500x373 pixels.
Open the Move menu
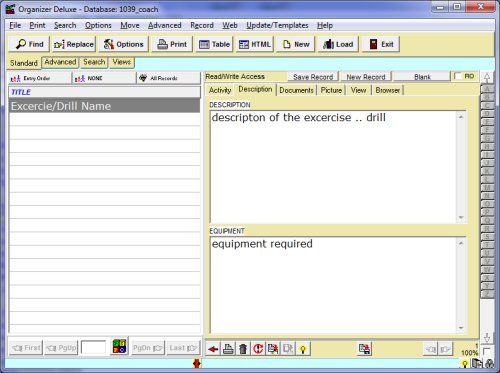pyautogui.click(x=130, y=25)
